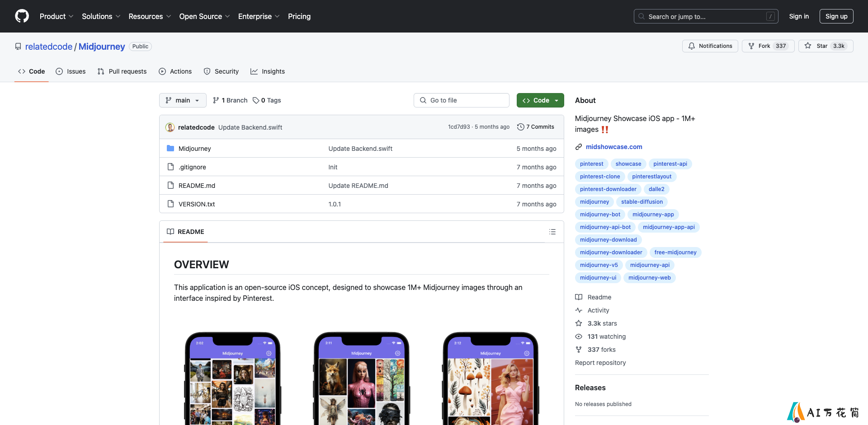The height and width of the screenshot is (425, 868).
Task: Open the Releases heading link
Action: (590, 388)
